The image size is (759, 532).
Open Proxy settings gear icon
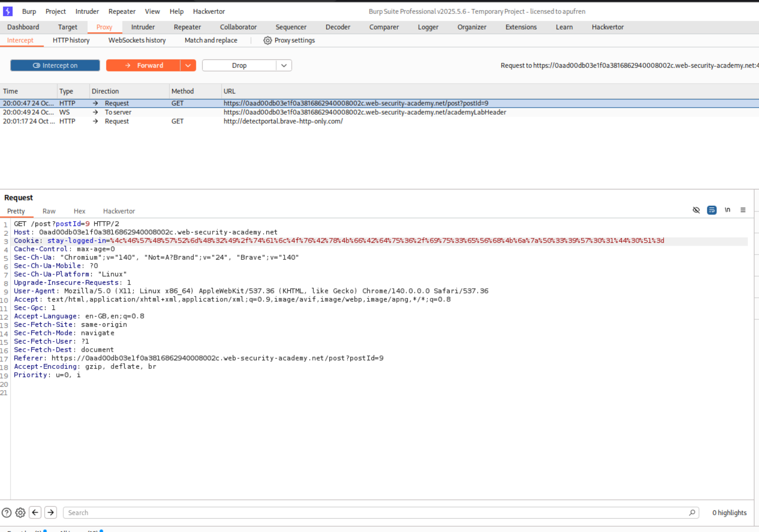(267, 41)
